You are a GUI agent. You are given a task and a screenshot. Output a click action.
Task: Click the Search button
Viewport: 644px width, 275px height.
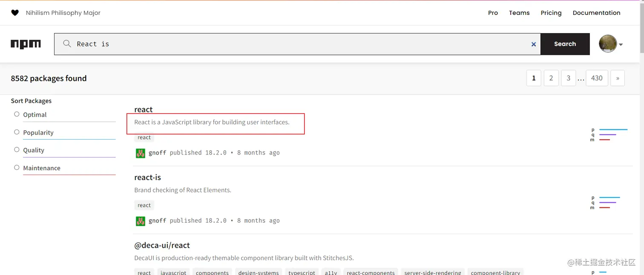point(565,44)
